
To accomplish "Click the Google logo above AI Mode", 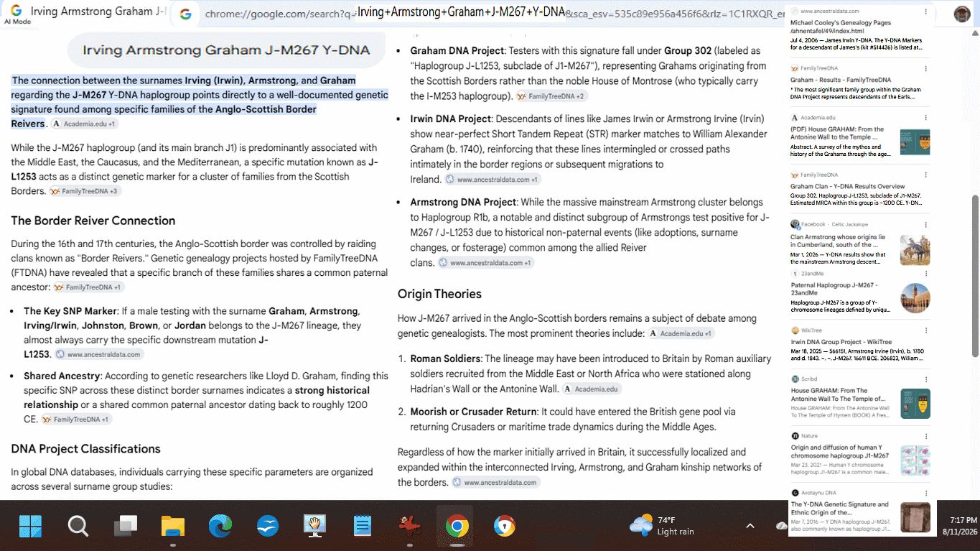I will [16, 11].
